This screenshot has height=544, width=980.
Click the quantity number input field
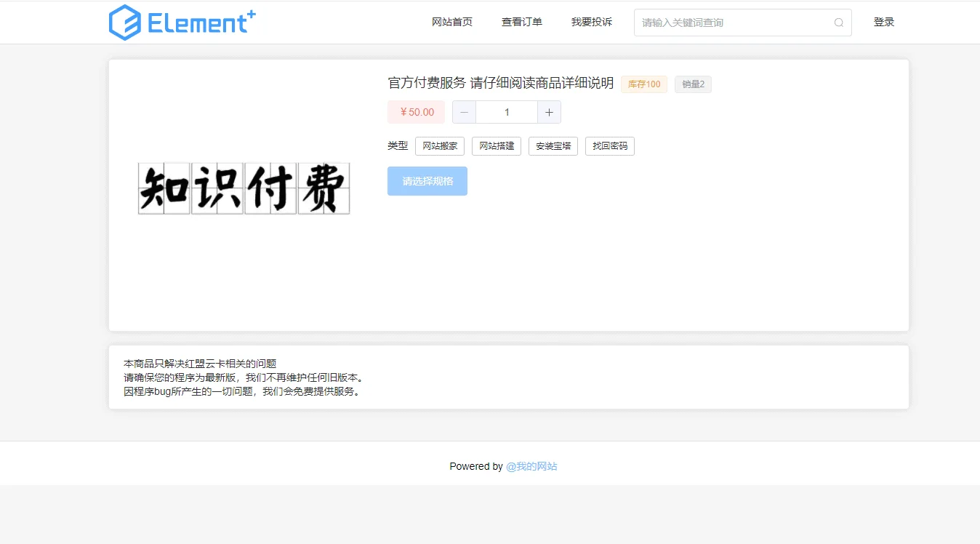pos(506,112)
